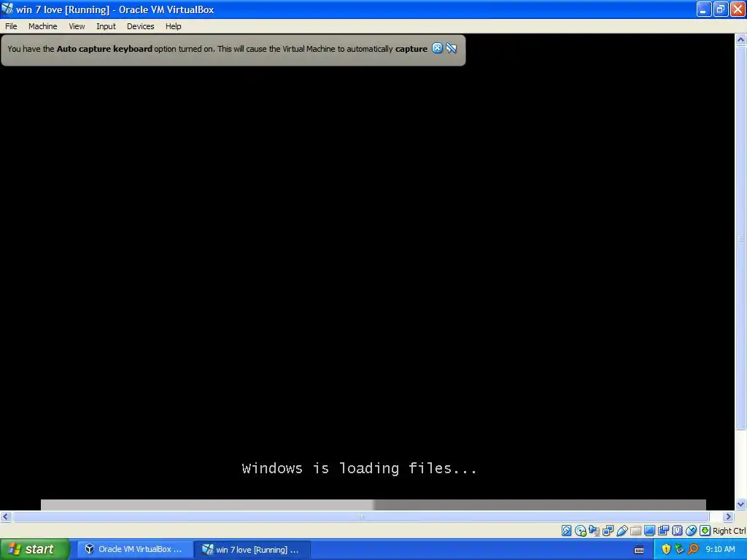This screenshot has width=747, height=560.
Task: Click the Right Ctrl host key label
Action: [x=729, y=531]
